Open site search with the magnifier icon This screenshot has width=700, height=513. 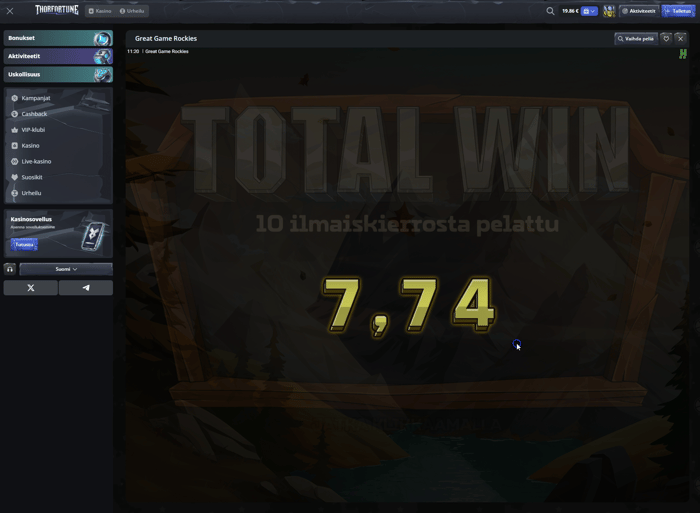coord(550,11)
